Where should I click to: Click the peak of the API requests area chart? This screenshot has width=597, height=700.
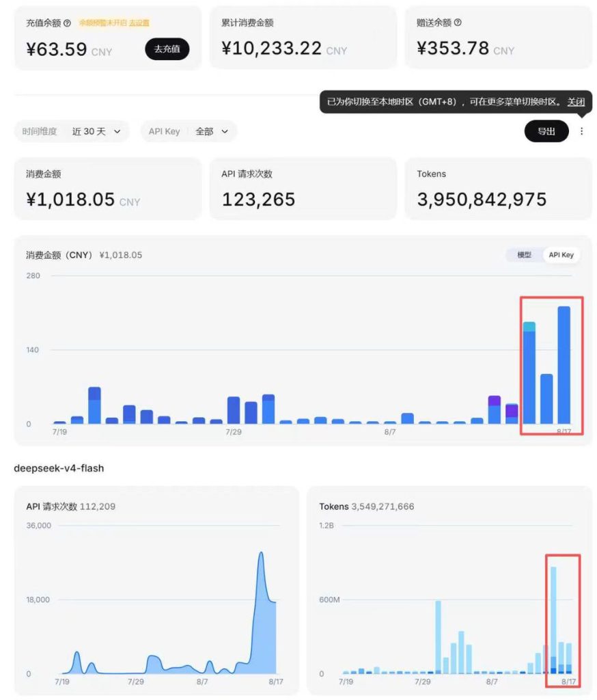pyautogui.click(x=261, y=554)
